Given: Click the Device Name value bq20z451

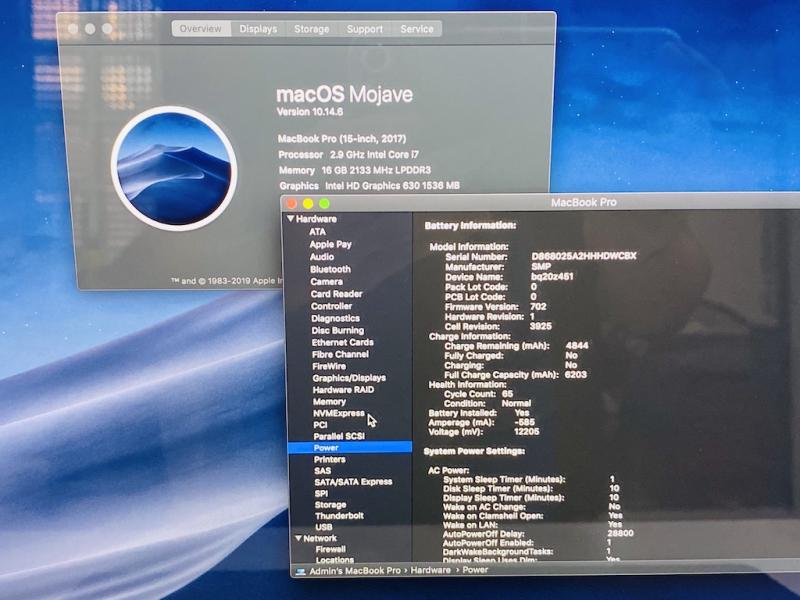Looking at the screenshot, I should [x=552, y=277].
